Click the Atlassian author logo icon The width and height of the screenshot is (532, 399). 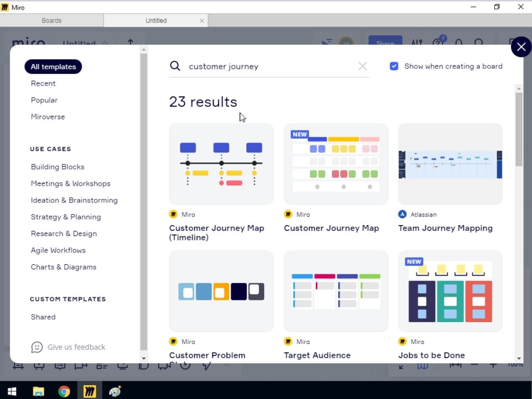(x=402, y=214)
